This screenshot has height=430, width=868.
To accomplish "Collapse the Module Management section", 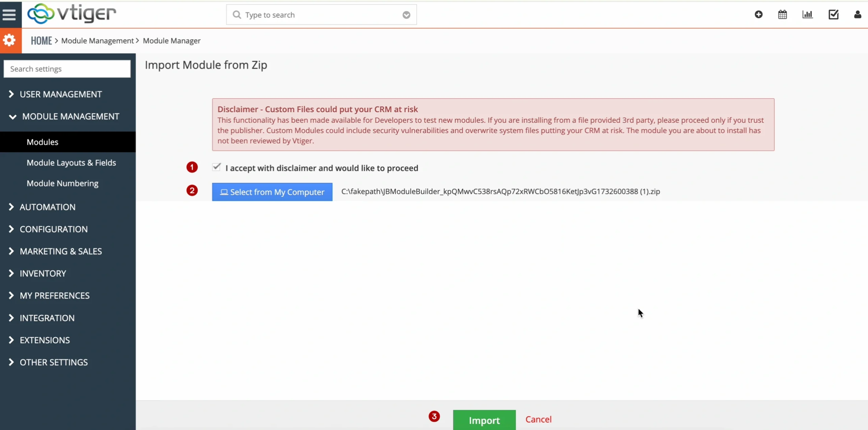I will [70, 117].
